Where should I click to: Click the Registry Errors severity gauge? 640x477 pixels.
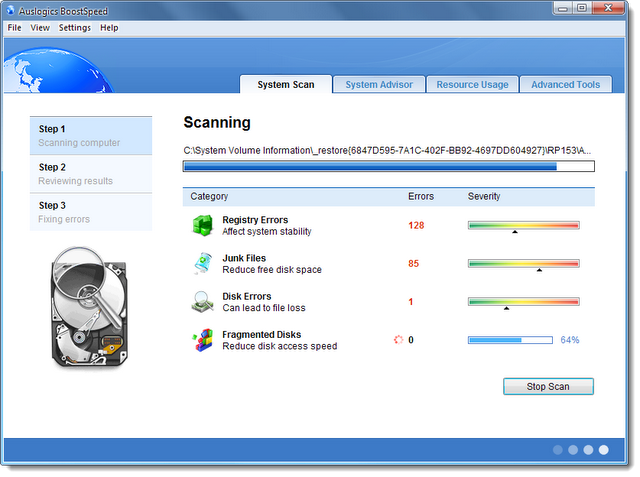click(x=524, y=226)
